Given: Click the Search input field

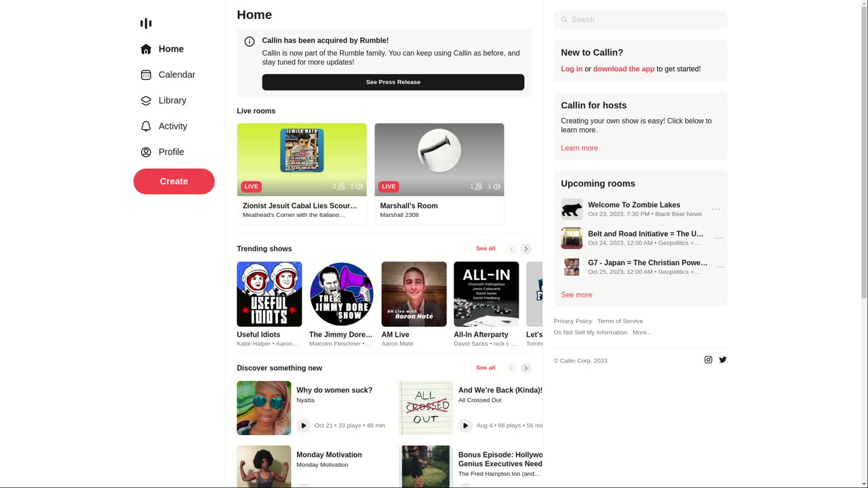Looking at the screenshot, I should (x=640, y=20).
